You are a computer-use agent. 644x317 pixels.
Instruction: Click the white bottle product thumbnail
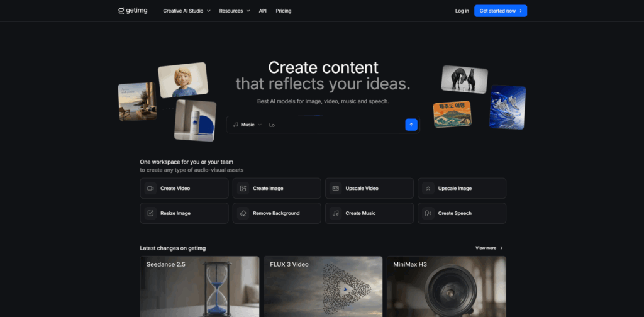pos(195,120)
